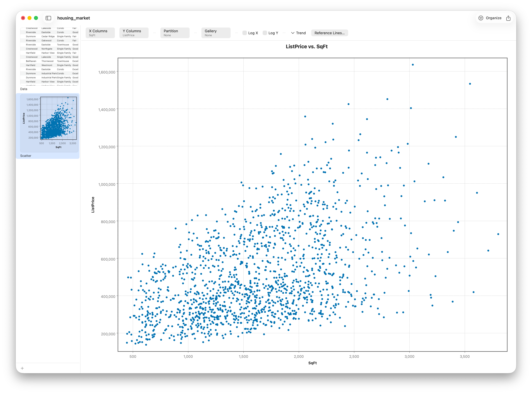This screenshot has height=394, width=532.
Task: Click the green fullscreen window button
Action: pos(36,18)
